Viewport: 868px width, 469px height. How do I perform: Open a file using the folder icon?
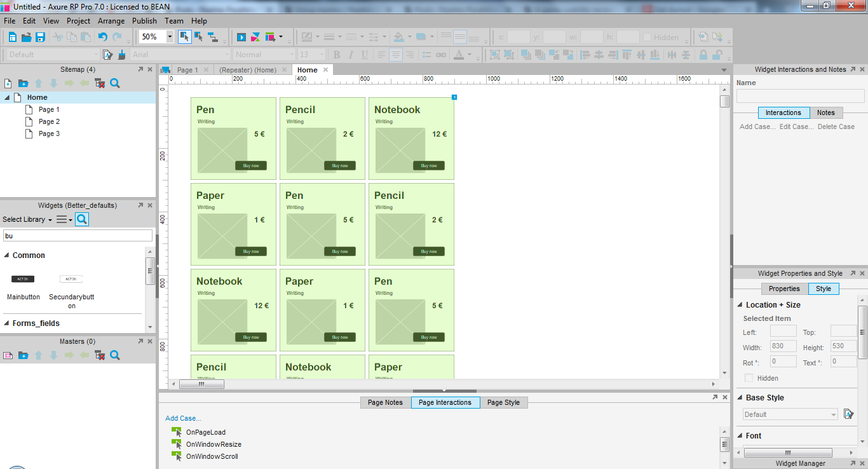point(26,37)
